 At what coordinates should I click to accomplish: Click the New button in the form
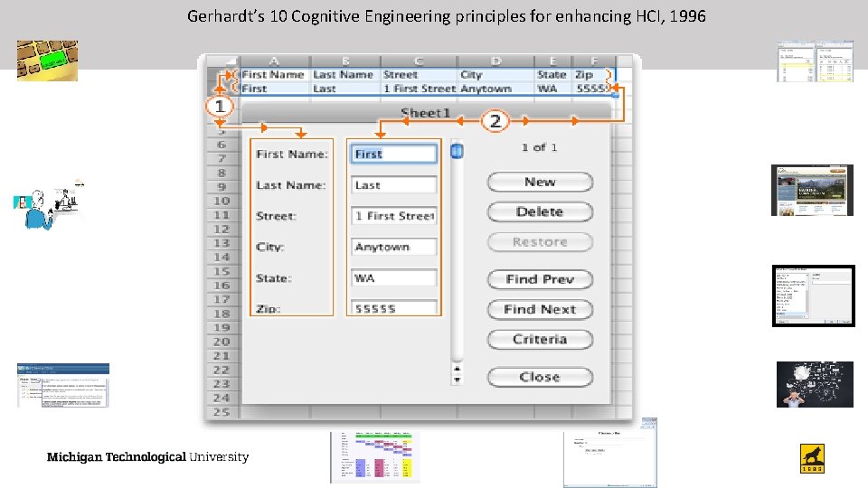(x=540, y=182)
